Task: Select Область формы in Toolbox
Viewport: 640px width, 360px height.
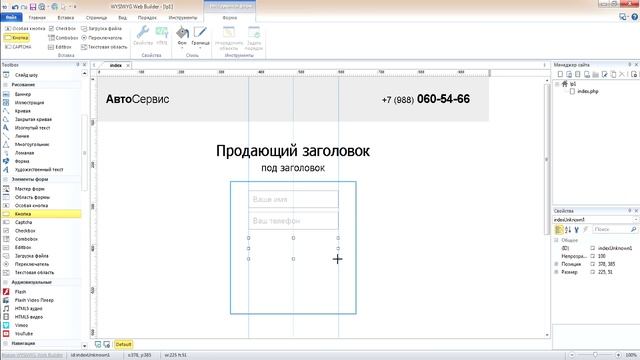Action: pos(32,197)
